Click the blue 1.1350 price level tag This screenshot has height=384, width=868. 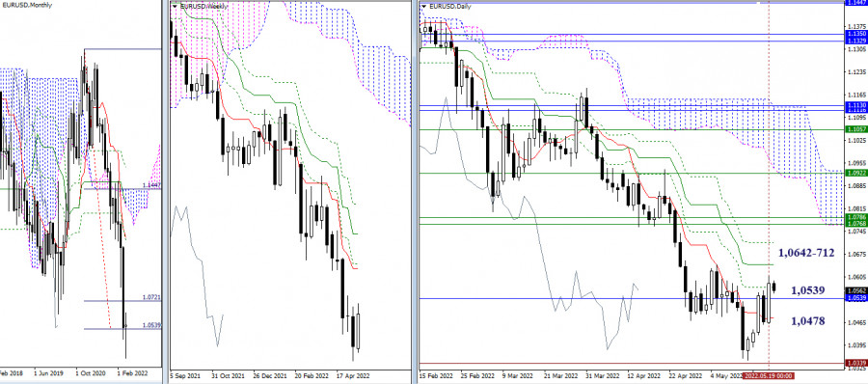pos(855,35)
